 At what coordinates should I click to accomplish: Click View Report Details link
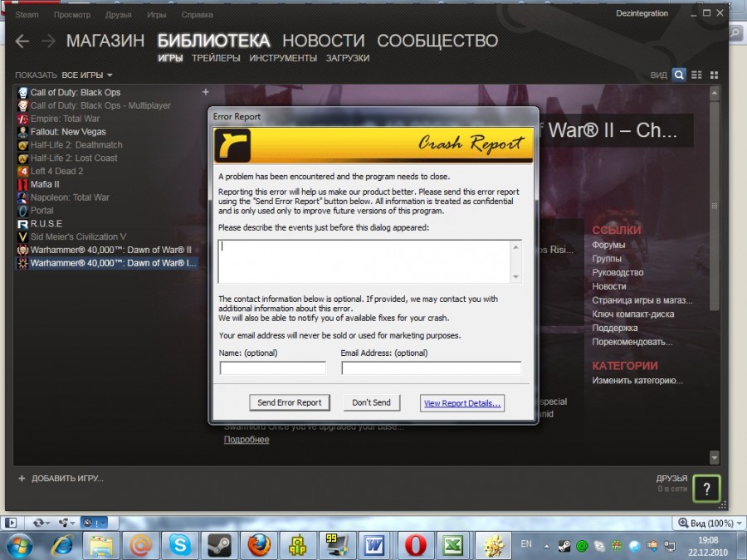(x=462, y=403)
